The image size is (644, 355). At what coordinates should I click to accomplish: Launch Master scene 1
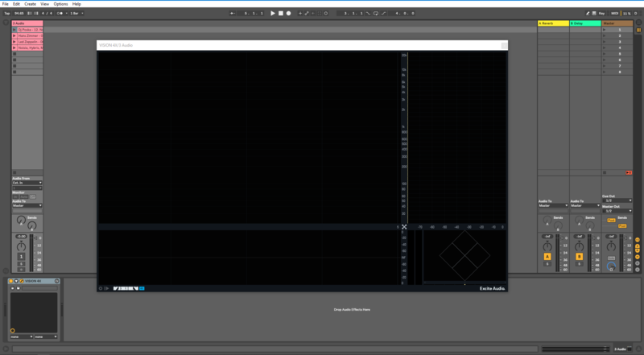click(x=606, y=30)
